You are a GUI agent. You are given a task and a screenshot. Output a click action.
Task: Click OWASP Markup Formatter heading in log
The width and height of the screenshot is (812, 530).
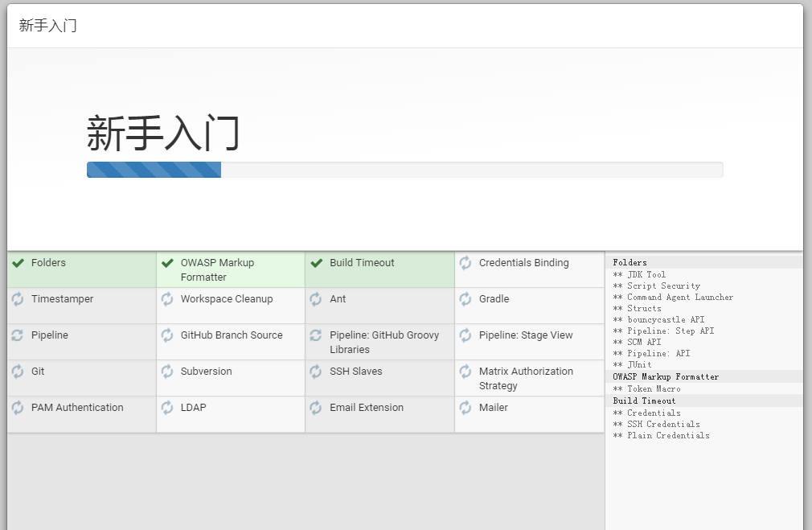pyautogui.click(x=666, y=376)
